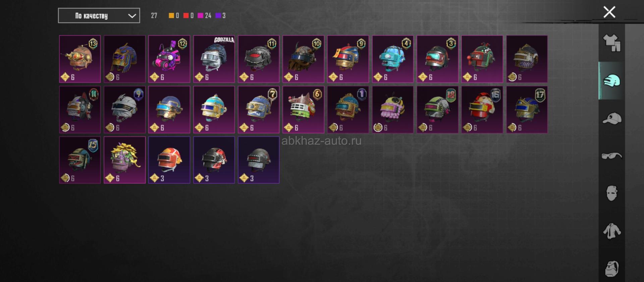The image size is (644, 282).
Task: Open the backpack category icon
Action: [x=612, y=269]
